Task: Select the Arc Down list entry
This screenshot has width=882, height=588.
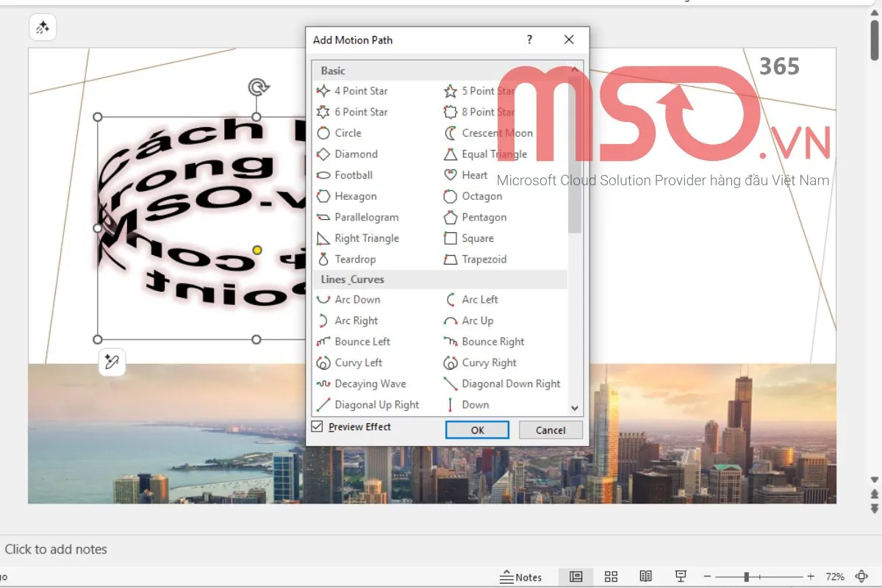Action: tap(357, 300)
